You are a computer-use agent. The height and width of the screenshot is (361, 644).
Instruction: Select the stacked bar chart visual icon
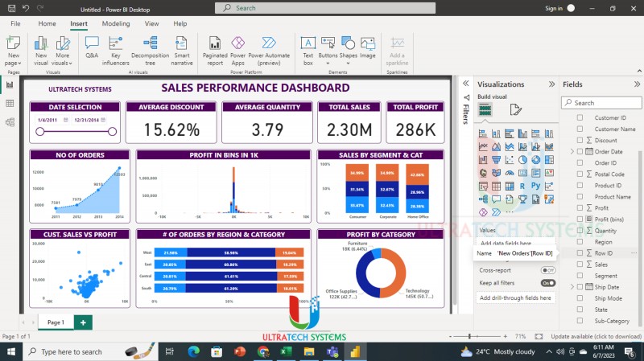(x=483, y=133)
